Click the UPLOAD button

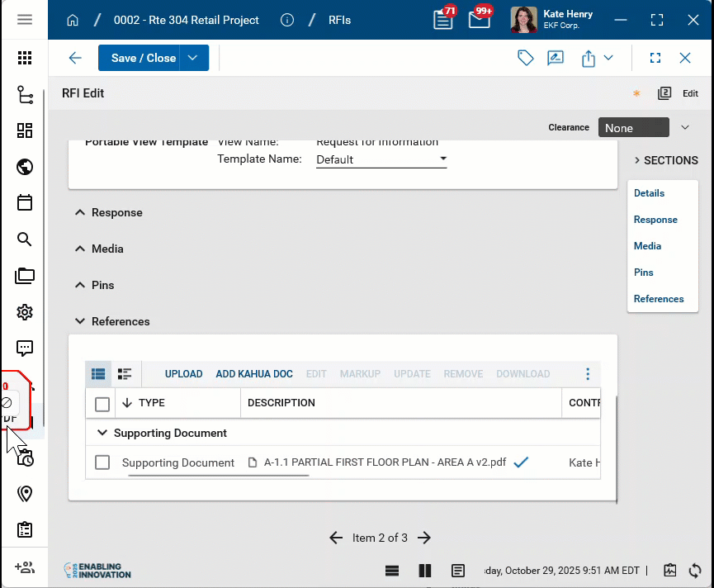[183, 374]
